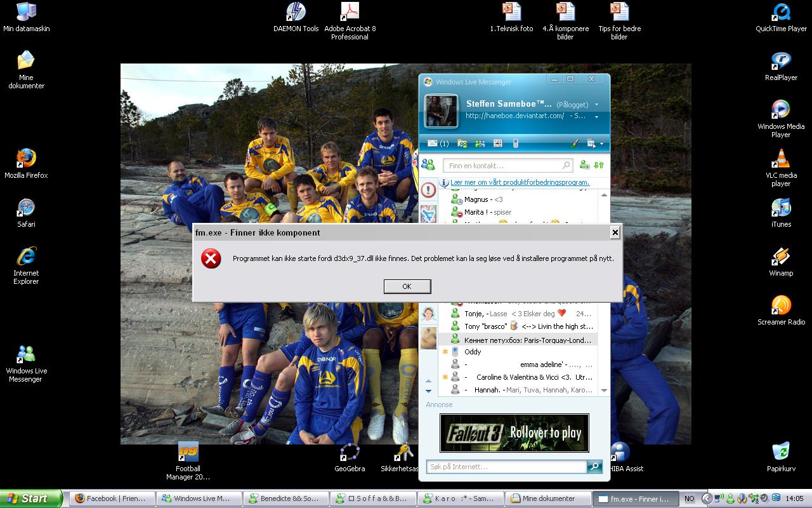The width and height of the screenshot is (812, 508).
Task: Launch DAEMON Tools desktop icon
Action: (296, 17)
